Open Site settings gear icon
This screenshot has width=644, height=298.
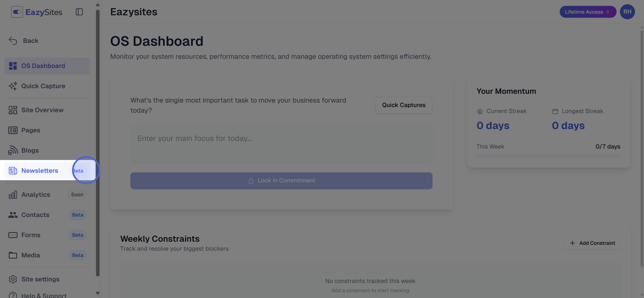13,279
